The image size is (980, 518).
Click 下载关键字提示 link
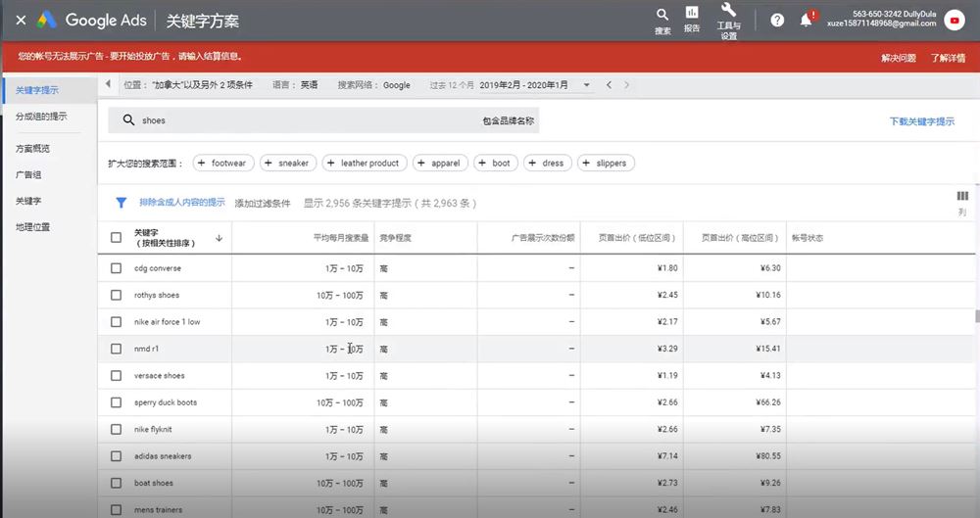pyautogui.click(x=922, y=121)
